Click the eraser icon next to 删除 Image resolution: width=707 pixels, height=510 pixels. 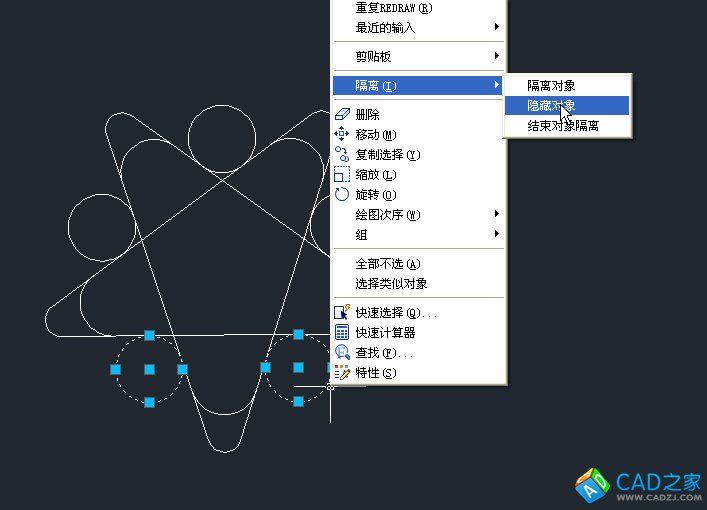tap(342, 115)
